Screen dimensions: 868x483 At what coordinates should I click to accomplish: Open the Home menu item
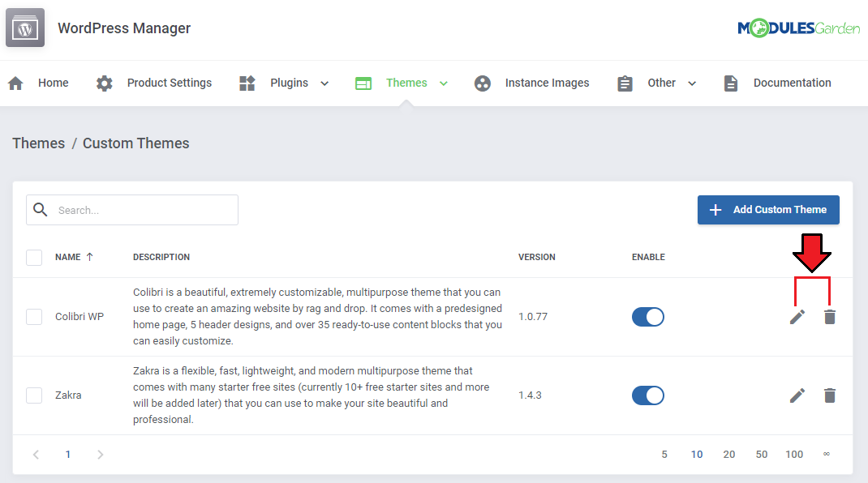[54, 83]
